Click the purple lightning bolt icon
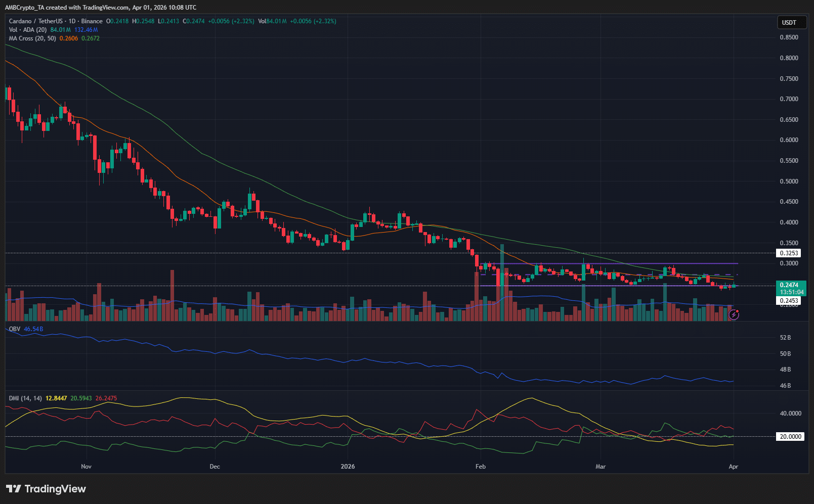The height and width of the screenshot is (504, 814). click(734, 315)
